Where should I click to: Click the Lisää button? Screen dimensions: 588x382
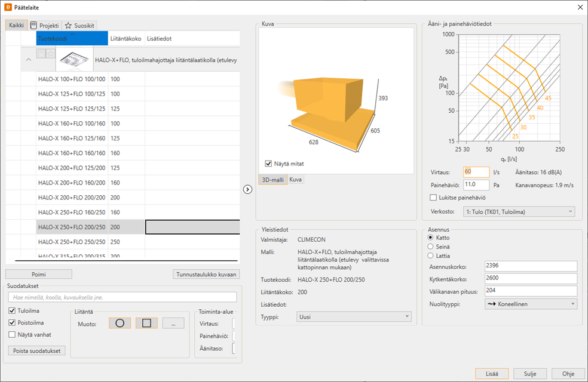pos(492,374)
